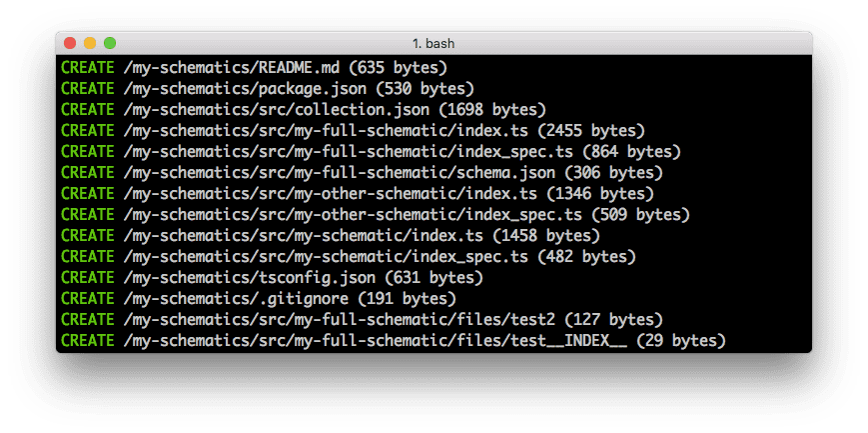Screen dimensions: 868x433
Task: Click my-other-schematic/index_spec.ts path
Action: tap(354, 215)
